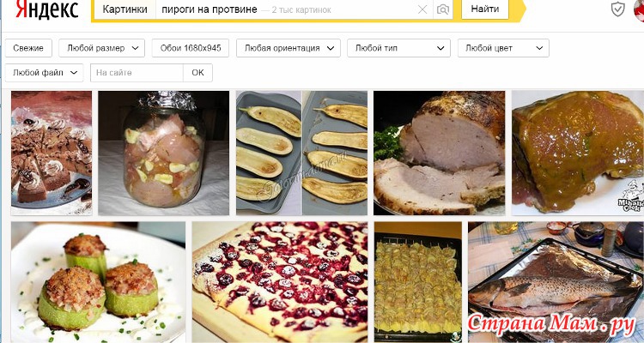Toggle the Обои 1680x945 filter
644x343 pixels.
191,48
